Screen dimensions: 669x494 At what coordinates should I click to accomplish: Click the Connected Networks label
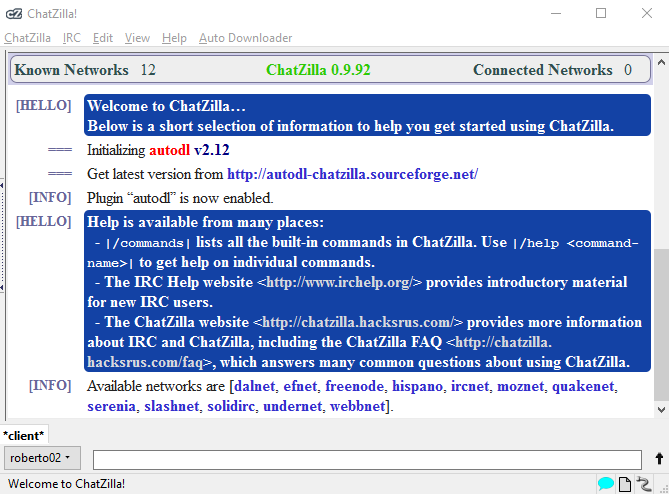543,70
